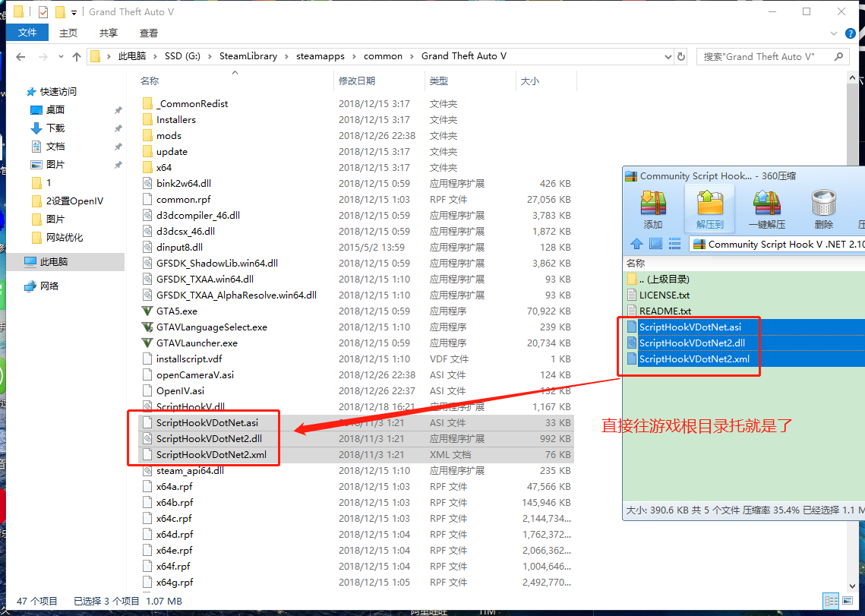Select 网站优化 folder in sidebar

pos(65,237)
